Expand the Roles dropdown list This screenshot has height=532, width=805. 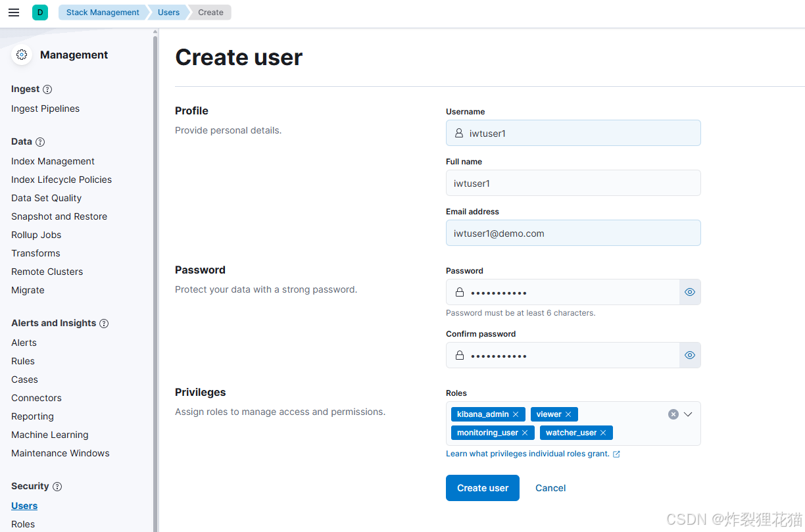pos(688,414)
